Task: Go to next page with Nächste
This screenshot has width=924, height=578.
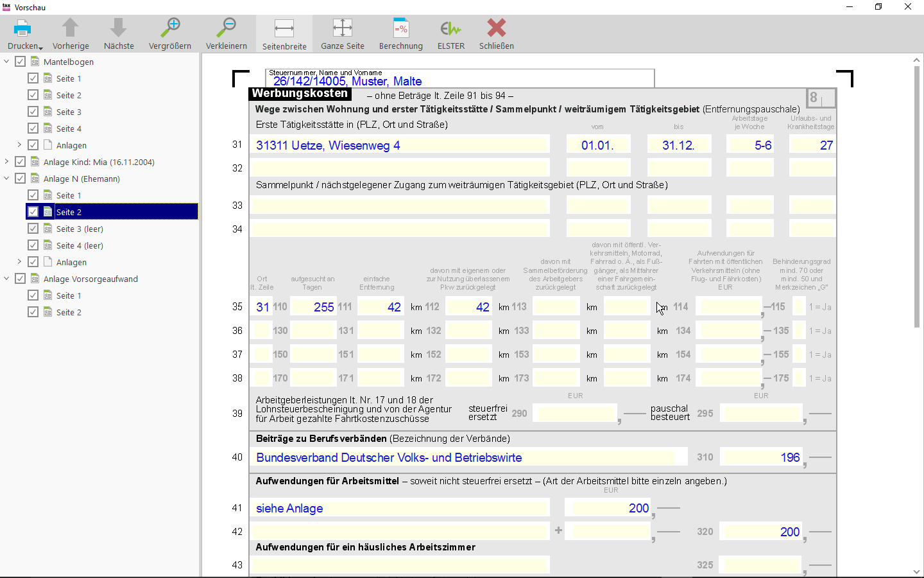Action: pyautogui.click(x=119, y=34)
